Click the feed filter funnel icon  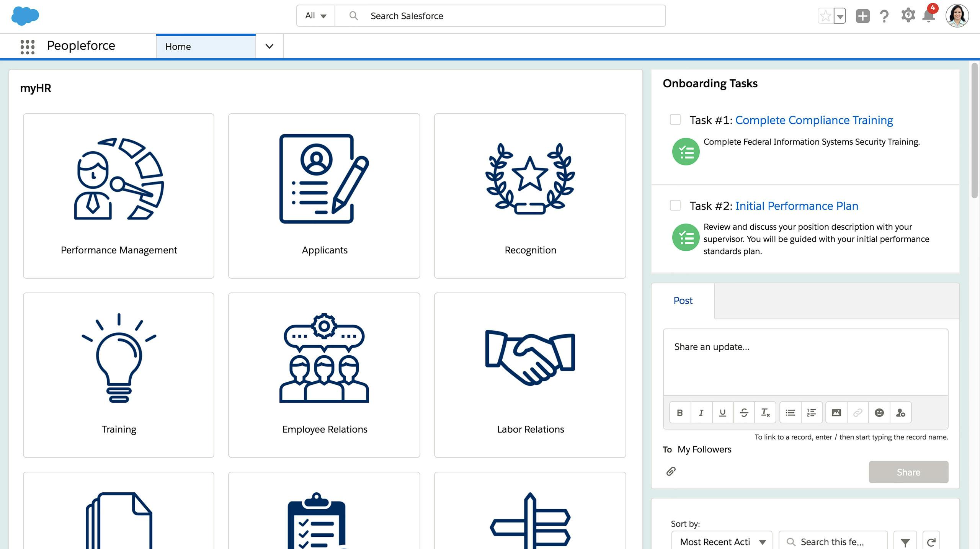point(905,542)
